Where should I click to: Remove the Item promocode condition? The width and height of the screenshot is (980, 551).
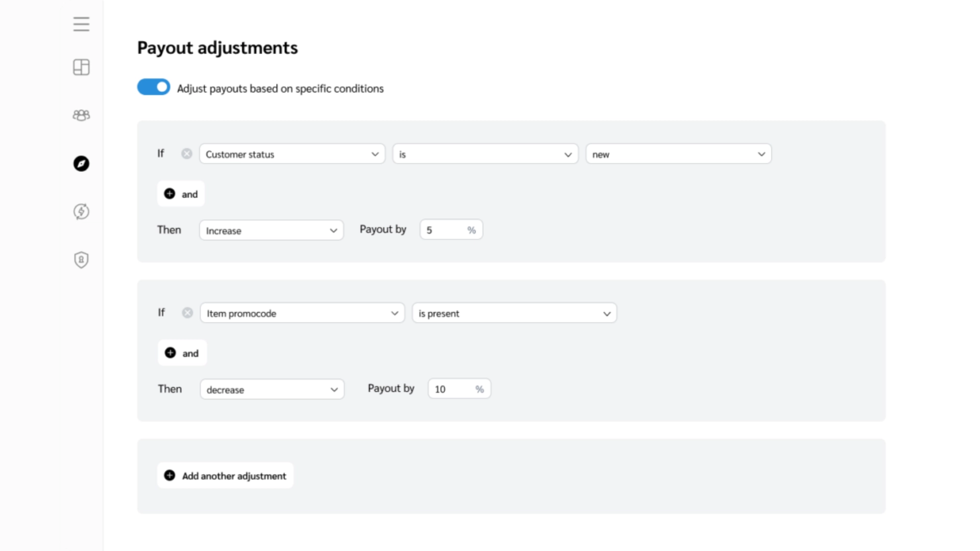(x=187, y=313)
